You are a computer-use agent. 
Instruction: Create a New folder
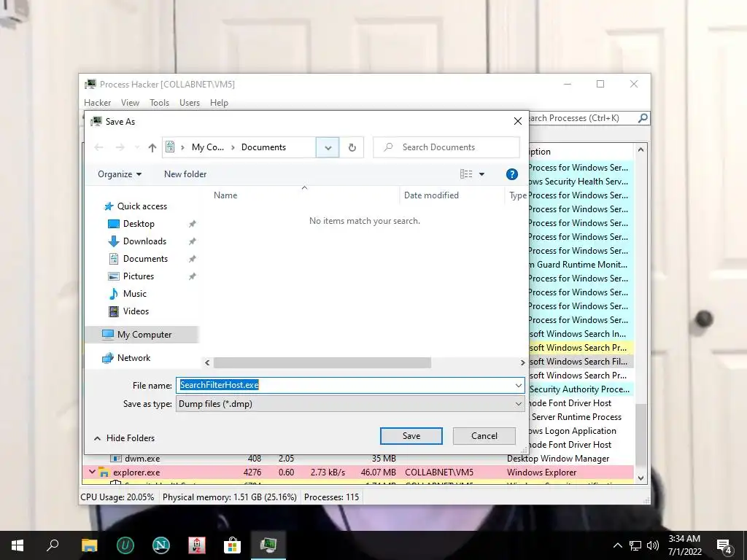point(185,174)
